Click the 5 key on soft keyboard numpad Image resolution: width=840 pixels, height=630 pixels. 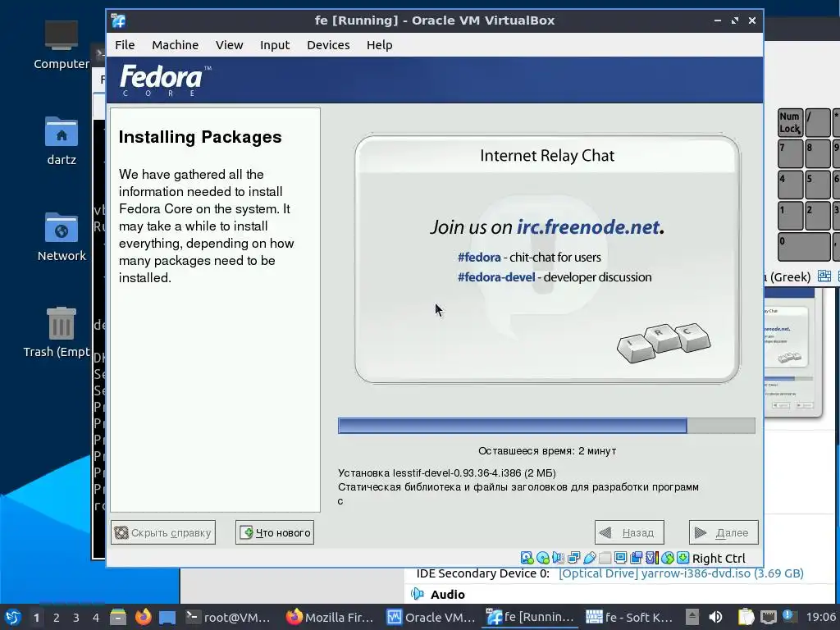coord(818,185)
